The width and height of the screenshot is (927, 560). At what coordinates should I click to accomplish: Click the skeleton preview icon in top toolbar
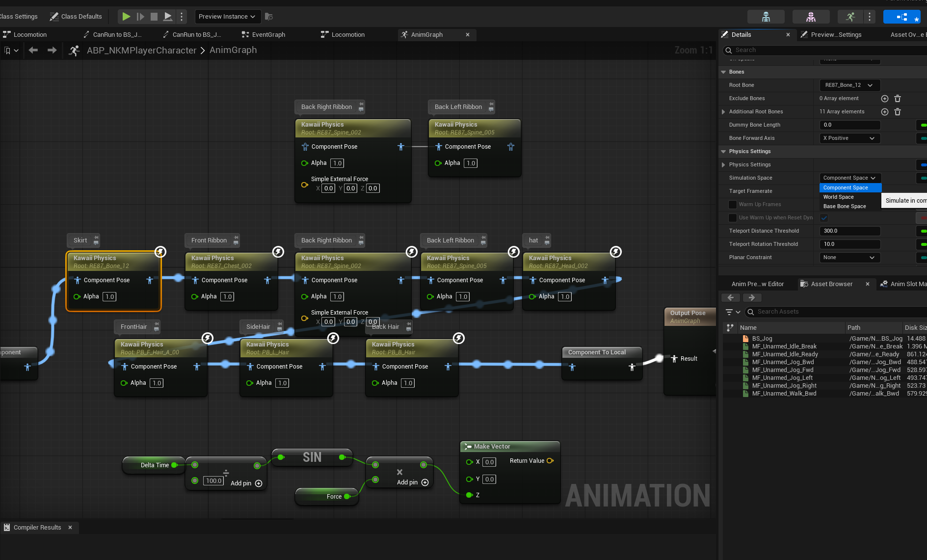(766, 17)
